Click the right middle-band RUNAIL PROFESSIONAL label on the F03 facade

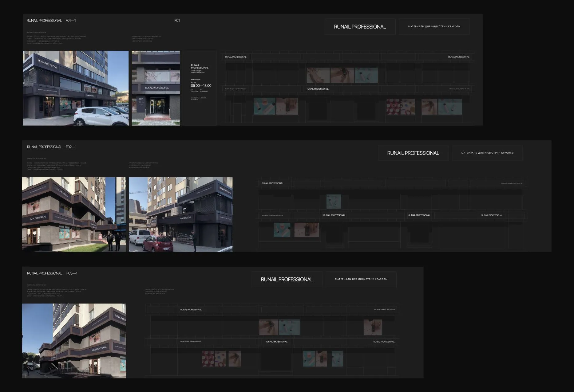click(x=384, y=342)
